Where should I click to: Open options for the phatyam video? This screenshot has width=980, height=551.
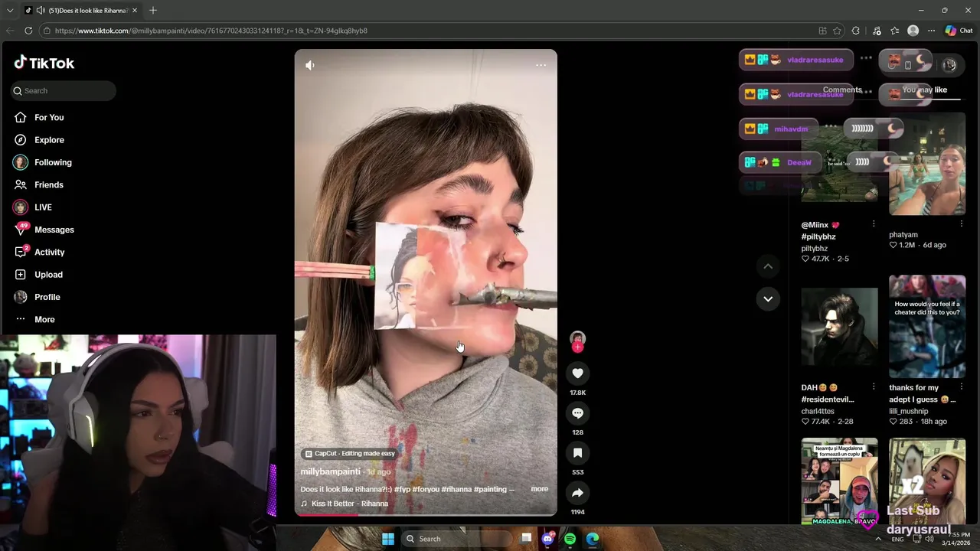(x=962, y=224)
